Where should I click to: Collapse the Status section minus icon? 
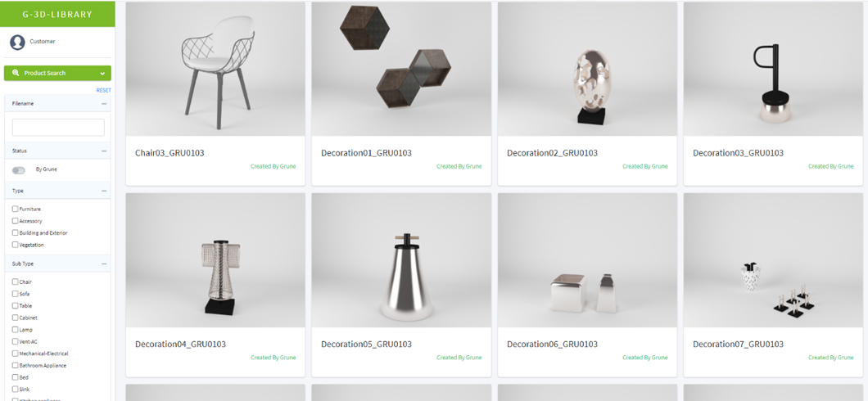pyautogui.click(x=104, y=151)
